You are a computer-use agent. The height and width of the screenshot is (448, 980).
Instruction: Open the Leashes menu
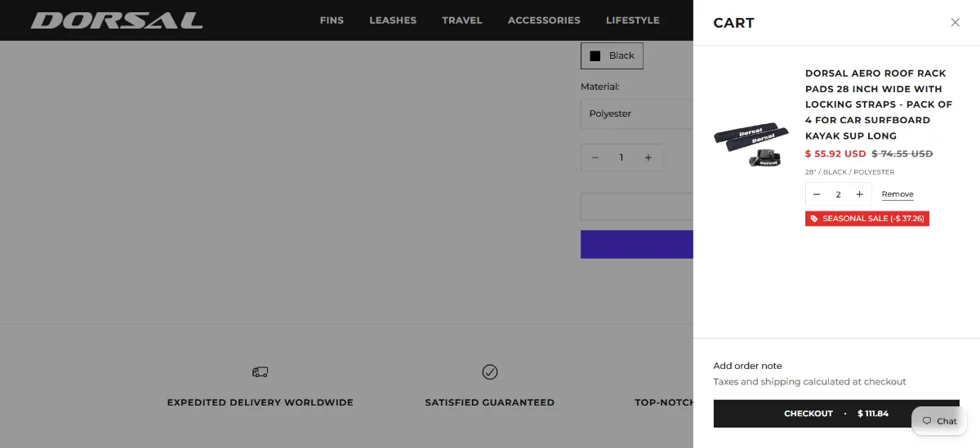point(393,20)
